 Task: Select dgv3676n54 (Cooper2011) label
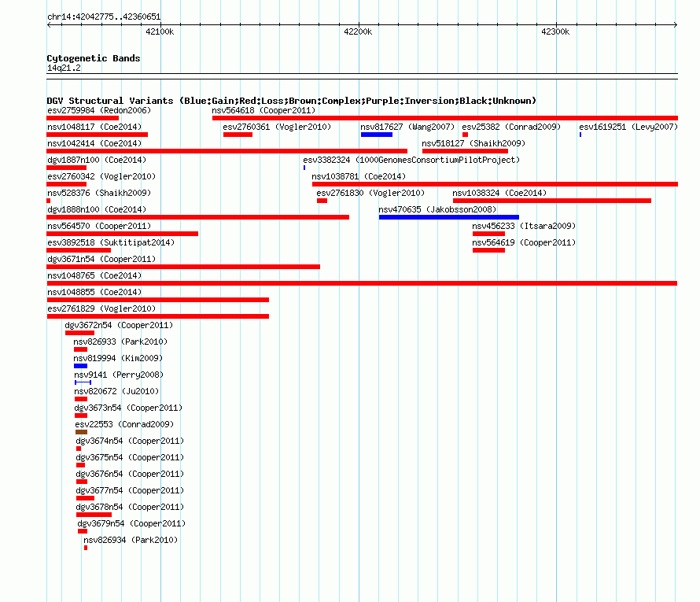click(130, 474)
